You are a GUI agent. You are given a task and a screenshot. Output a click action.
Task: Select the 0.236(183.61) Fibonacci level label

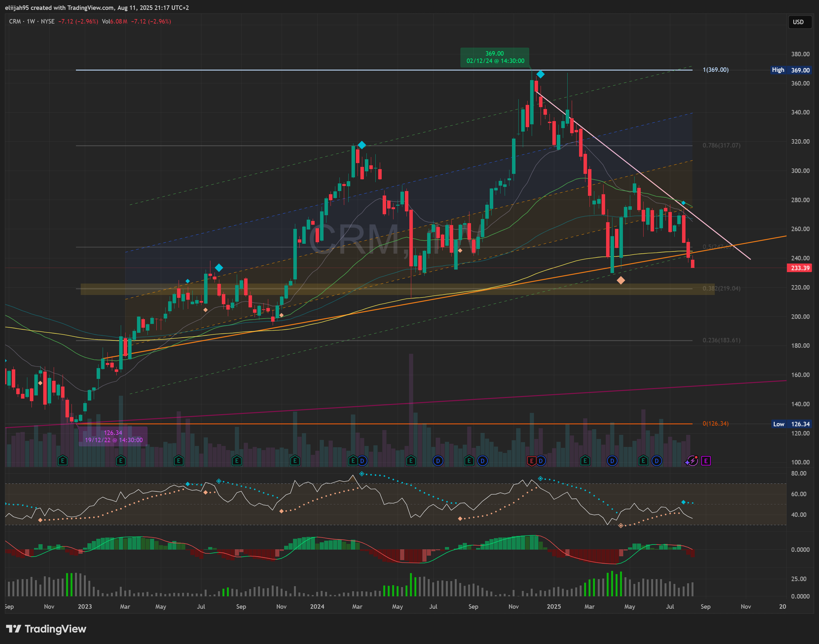[721, 340]
